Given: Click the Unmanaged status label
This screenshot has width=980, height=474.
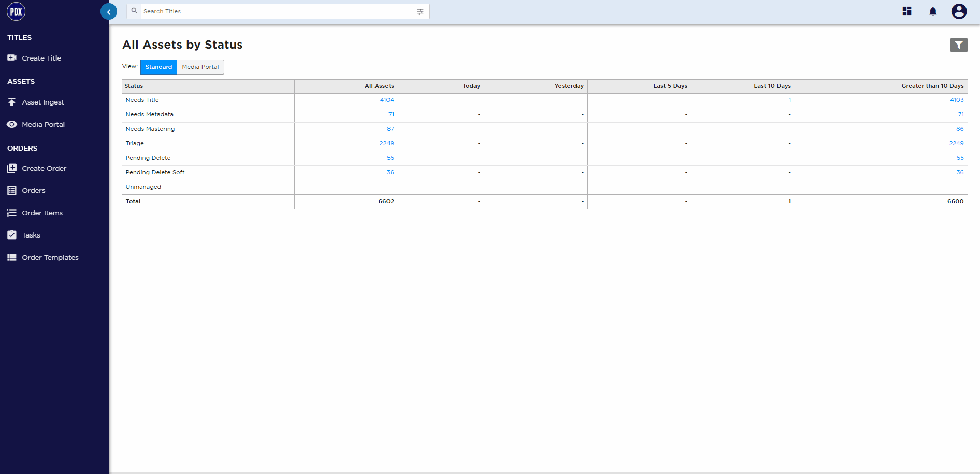Looking at the screenshot, I should [x=143, y=187].
